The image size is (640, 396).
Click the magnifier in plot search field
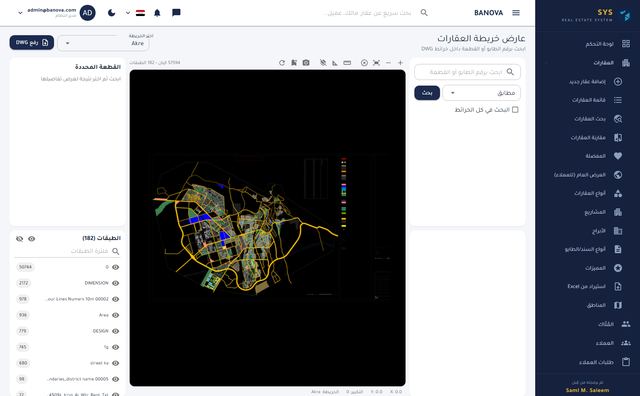510,72
